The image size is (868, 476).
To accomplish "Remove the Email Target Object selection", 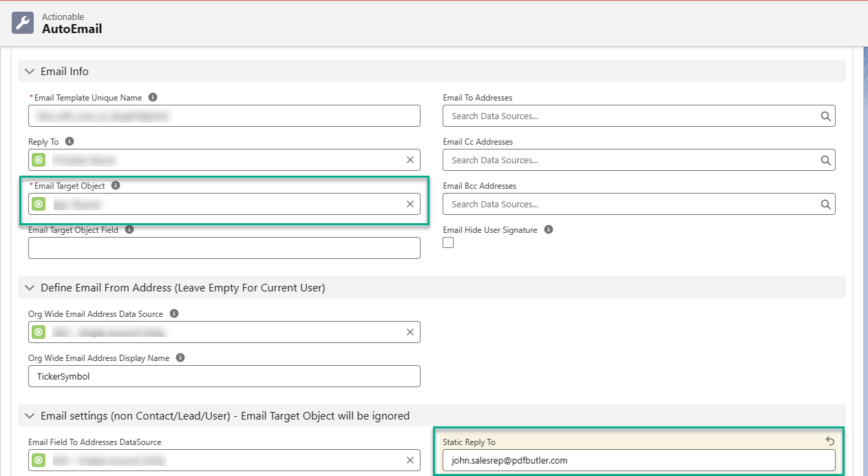I will click(x=410, y=204).
